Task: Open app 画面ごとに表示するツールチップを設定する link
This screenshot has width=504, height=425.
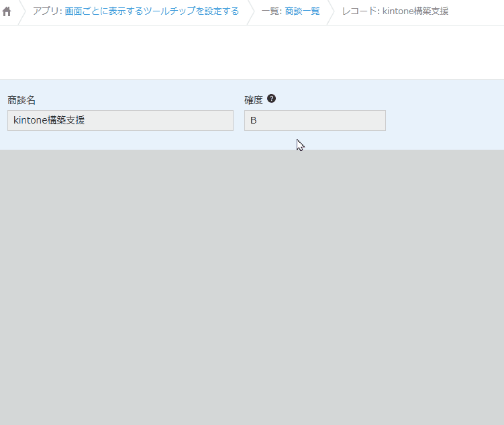Action: (152, 11)
